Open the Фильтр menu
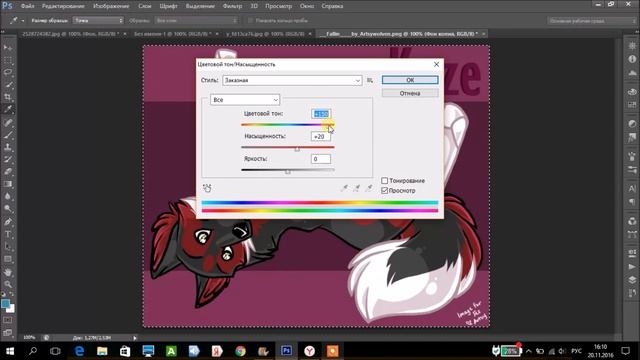This screenshot has height=360, width=640. [232, 6]
